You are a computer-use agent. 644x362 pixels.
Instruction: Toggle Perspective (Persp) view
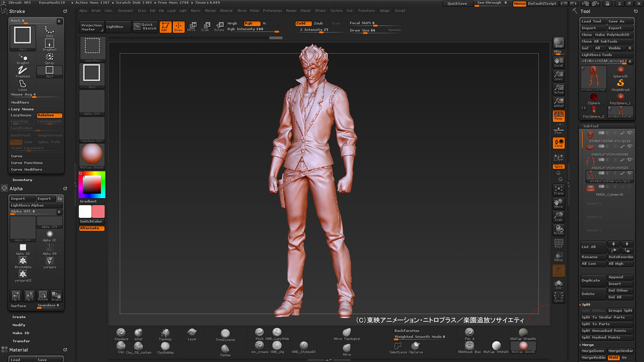tap(558, 116)
